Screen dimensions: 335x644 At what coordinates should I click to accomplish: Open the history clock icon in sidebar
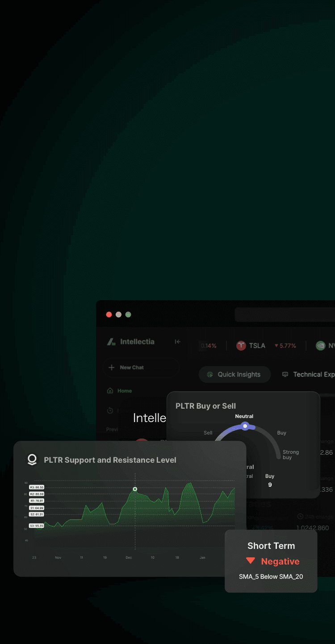pos(110,410)
